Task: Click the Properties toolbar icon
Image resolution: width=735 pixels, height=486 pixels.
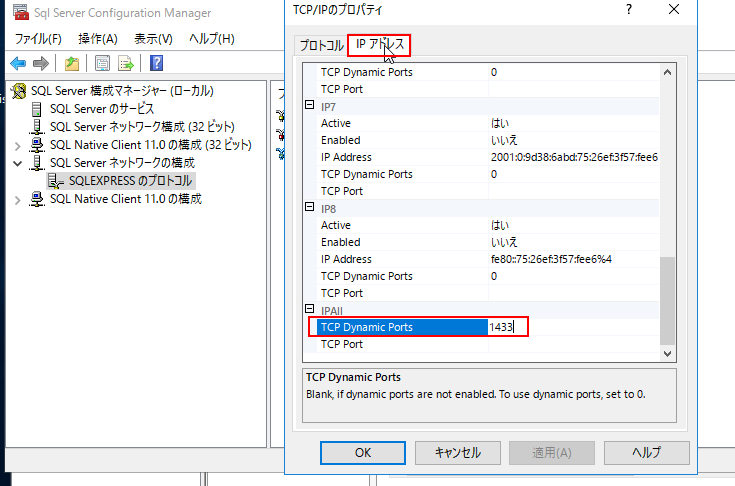Action: (x=102, y=64)
